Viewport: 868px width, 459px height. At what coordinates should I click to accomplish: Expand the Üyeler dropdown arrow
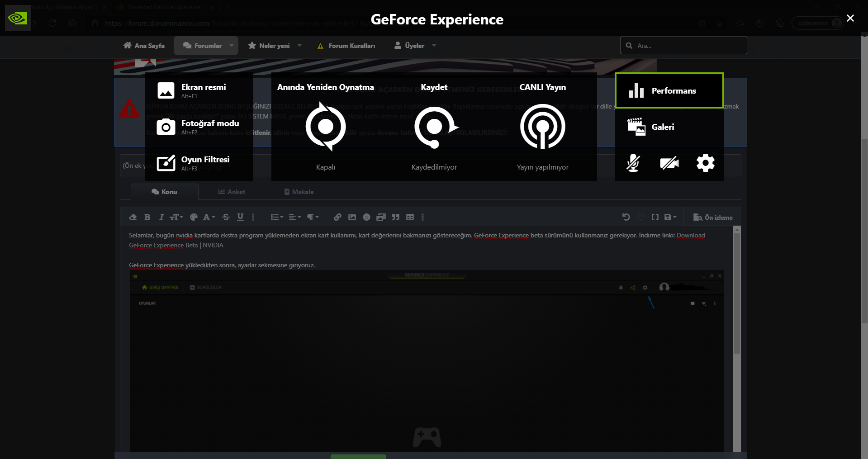434,46
